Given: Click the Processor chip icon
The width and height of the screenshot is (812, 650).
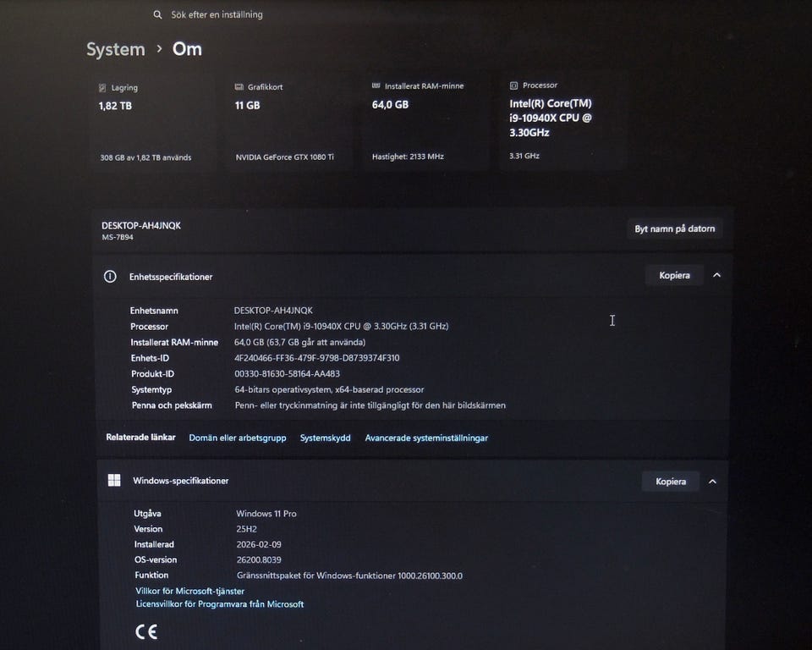Looking at the screenshot, I should 514,85.
